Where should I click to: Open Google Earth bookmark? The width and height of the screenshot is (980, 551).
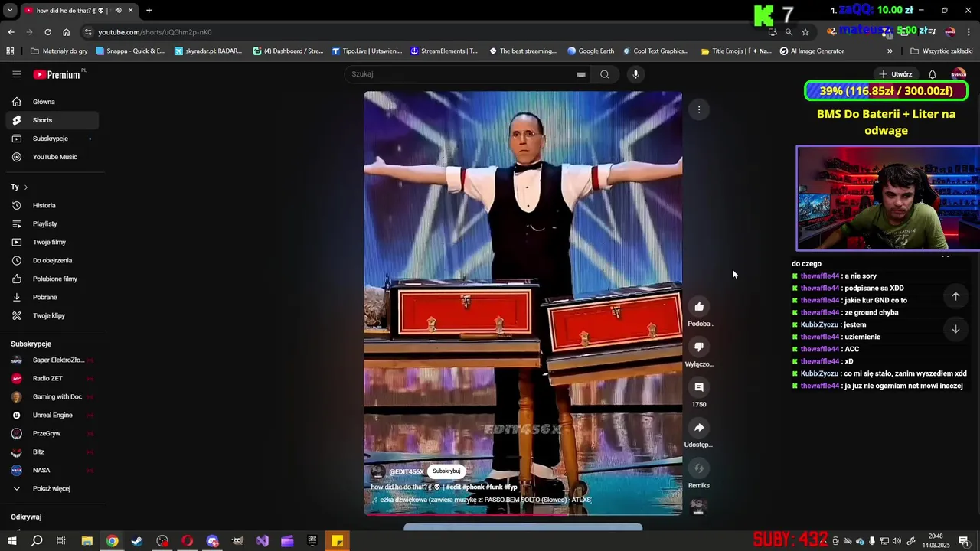(590, 51)
